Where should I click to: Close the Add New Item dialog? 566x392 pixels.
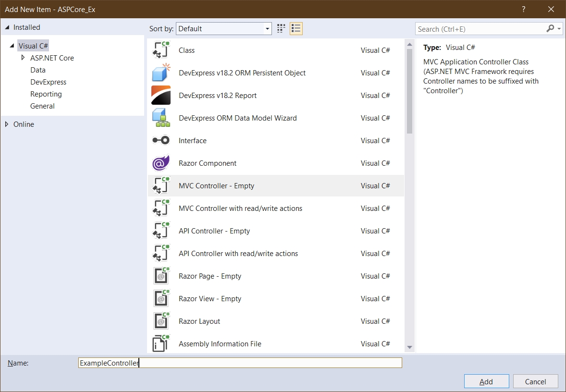pos(551,9)
